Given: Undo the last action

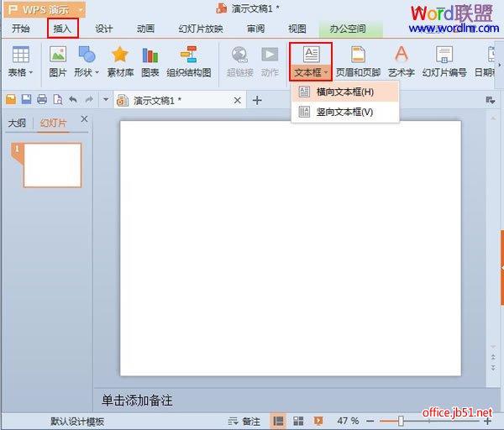Looking at the screenshot, I should [x=73, y=100].
